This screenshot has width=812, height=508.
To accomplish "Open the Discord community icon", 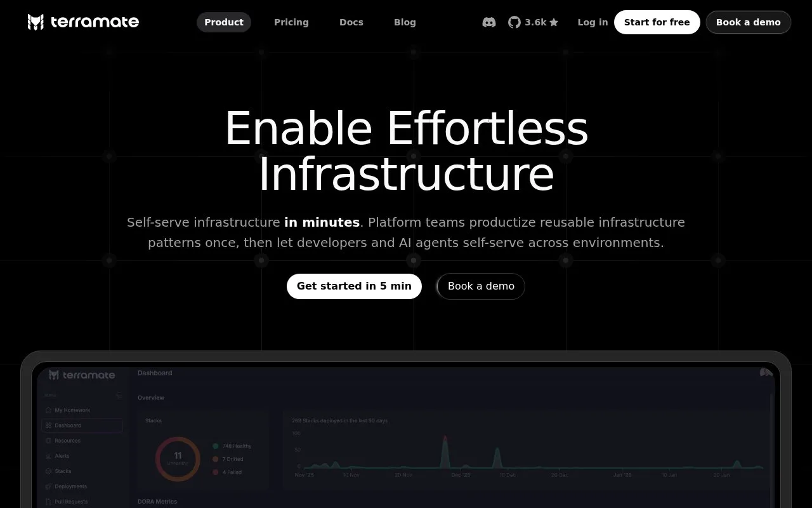I will click(x=489, y=22).
